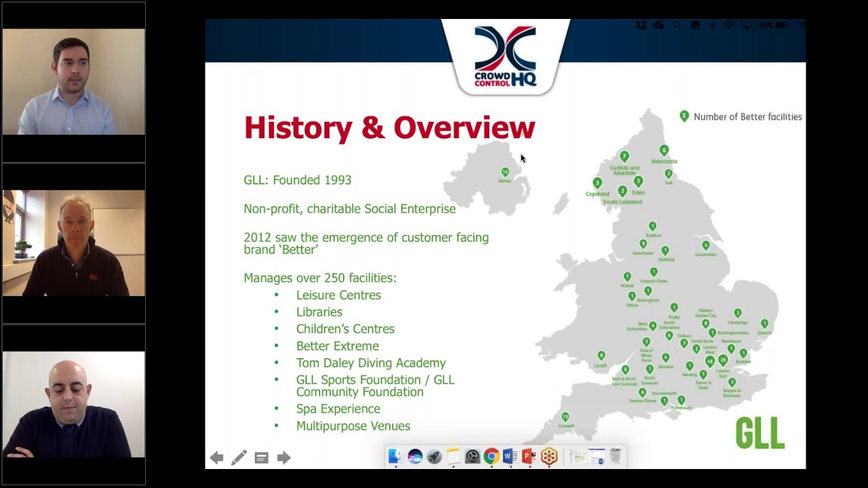Click the Bradford map marker

tap(652, 226)
